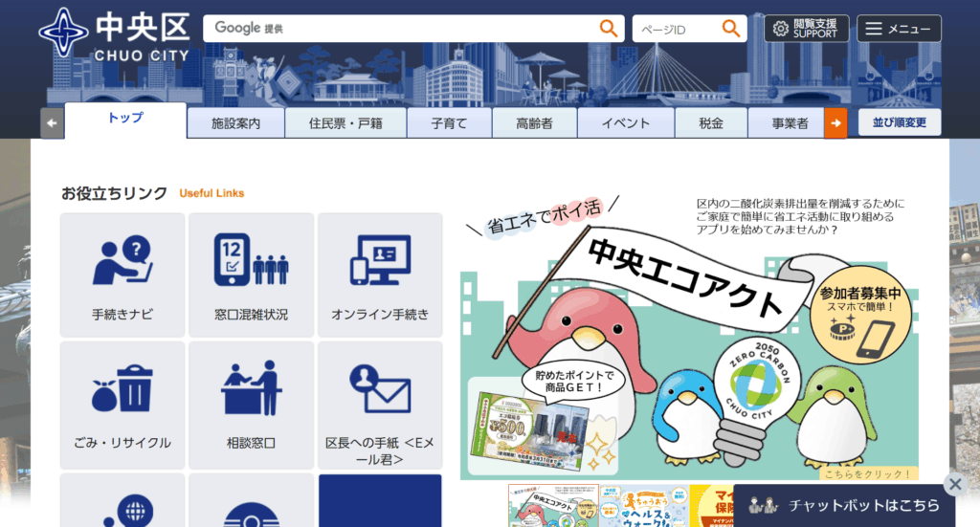Select the 税金 tab

710,123
